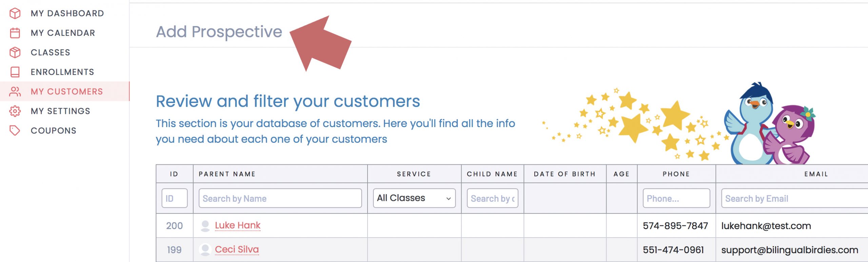Click Ceci Silva's avatar icon

coord(205,250)
